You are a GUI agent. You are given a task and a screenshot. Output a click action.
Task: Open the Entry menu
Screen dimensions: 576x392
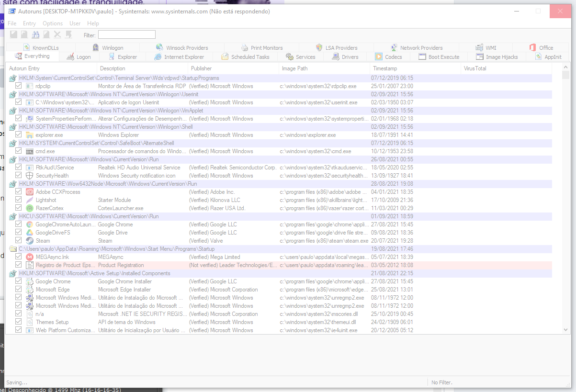point(29,23)
